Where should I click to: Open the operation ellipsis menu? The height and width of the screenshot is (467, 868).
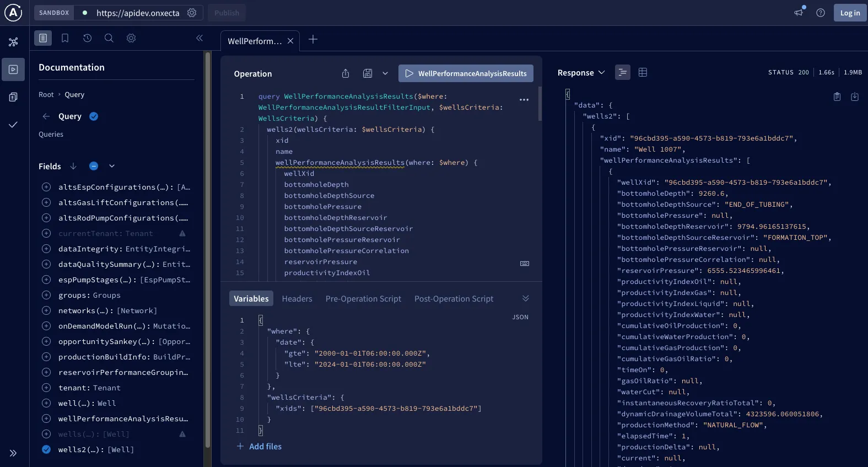524,100
